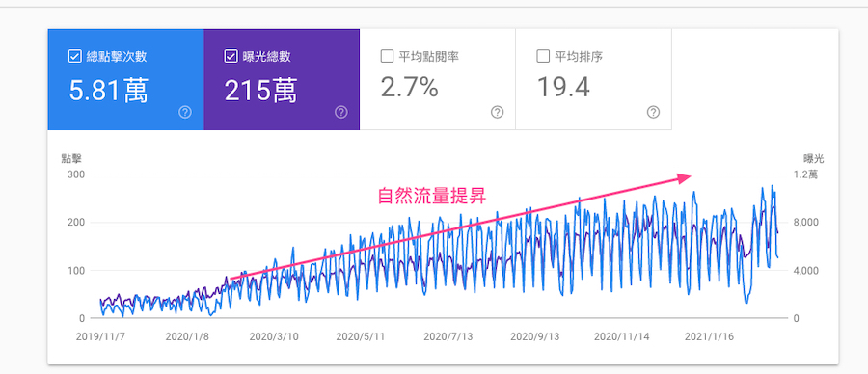
Task: Click the 200 clicks axis value
Action: coord(77,223)
